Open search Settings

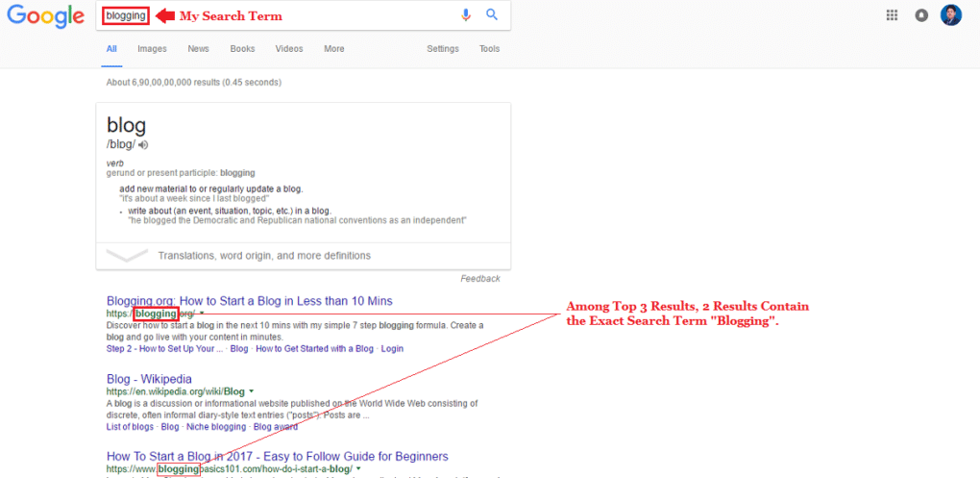click(443, 49)
